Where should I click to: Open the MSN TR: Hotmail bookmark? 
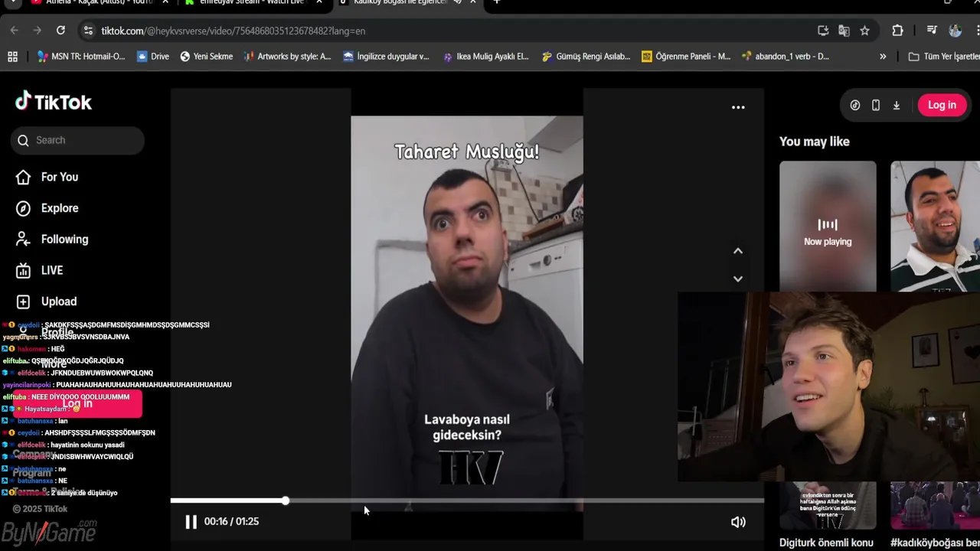(81, 57)
